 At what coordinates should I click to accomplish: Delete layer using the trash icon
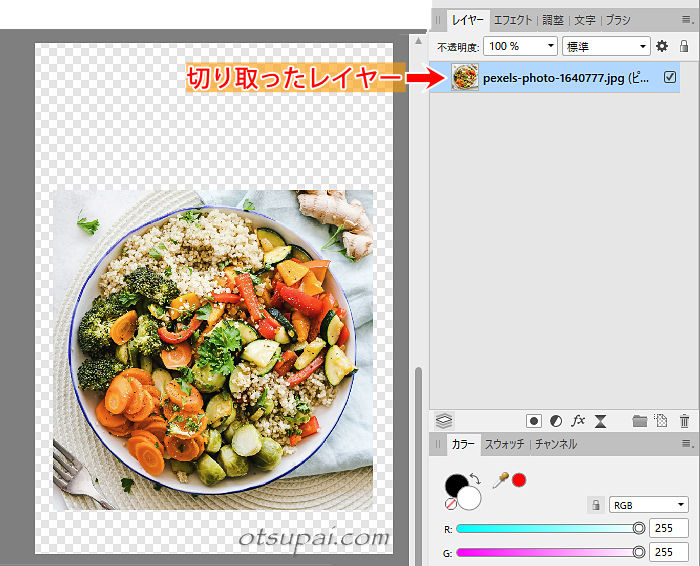(x=685, y=421)
